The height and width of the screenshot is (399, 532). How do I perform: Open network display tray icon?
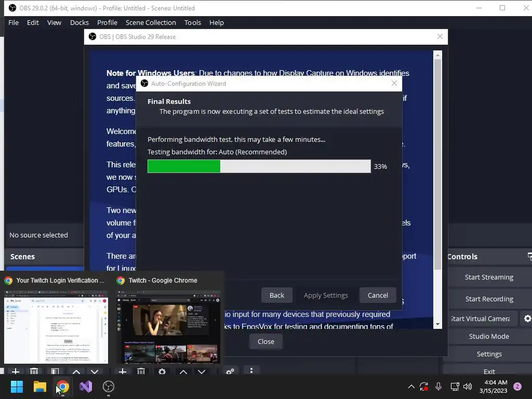pos(455,387)
